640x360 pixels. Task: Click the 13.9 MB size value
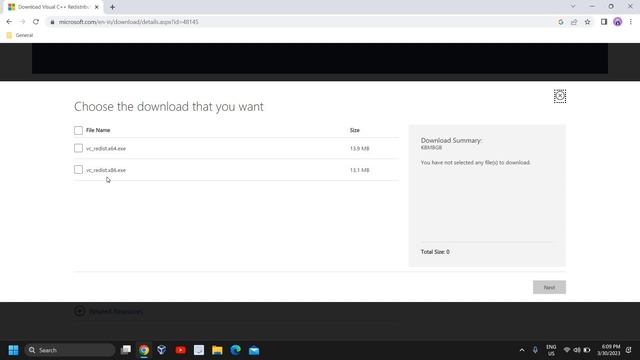click(359, 149)
